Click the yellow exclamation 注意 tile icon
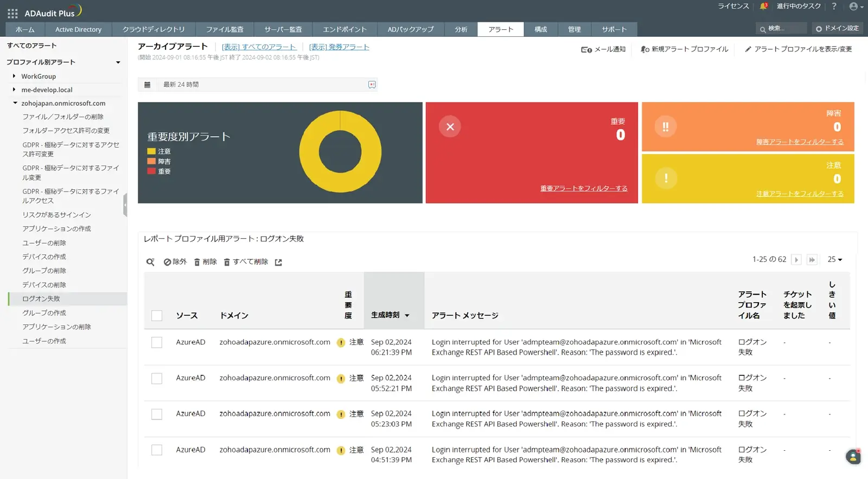 pyautogui.click(x=666, y=178)
